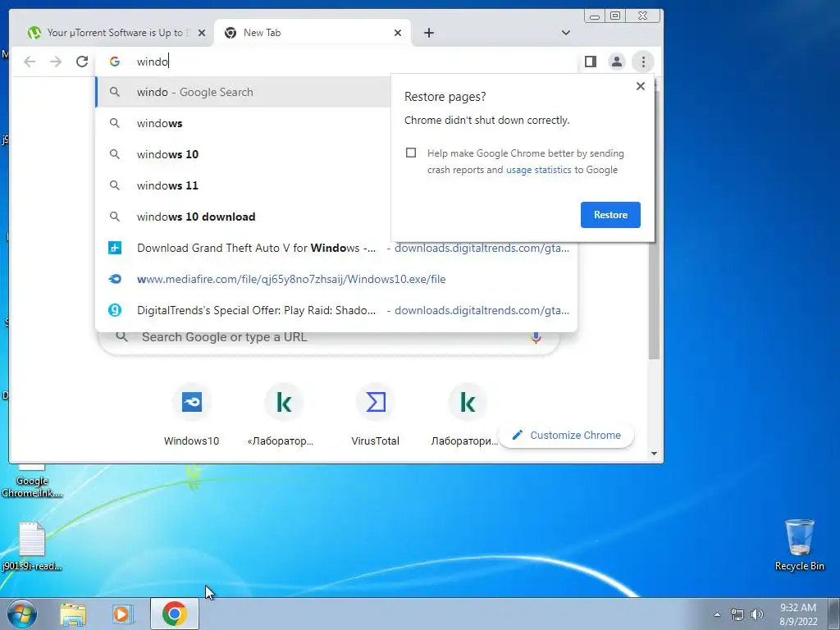Click the browser back arrow
Viewport: 840px width, 630px height.
coord(30,62)
